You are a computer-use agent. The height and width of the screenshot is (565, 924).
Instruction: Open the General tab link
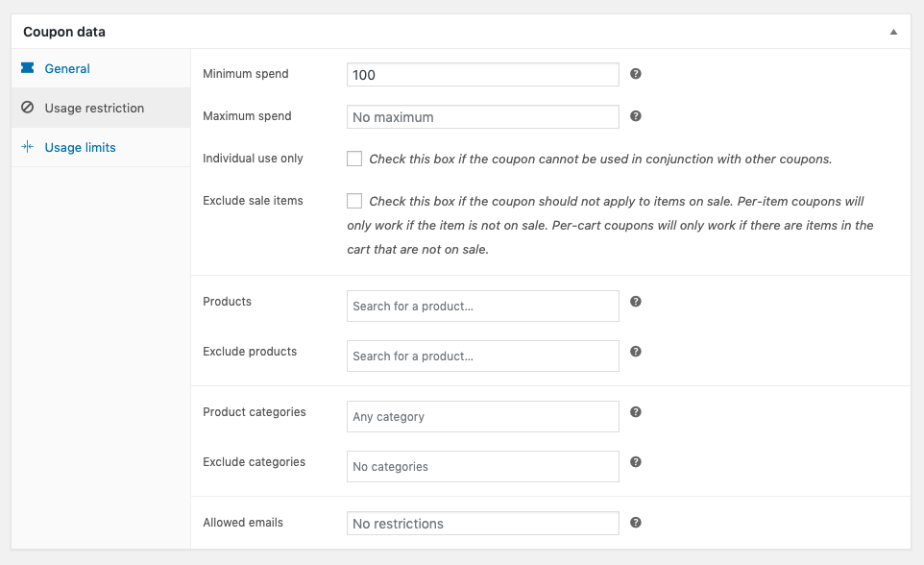point(67,68)
